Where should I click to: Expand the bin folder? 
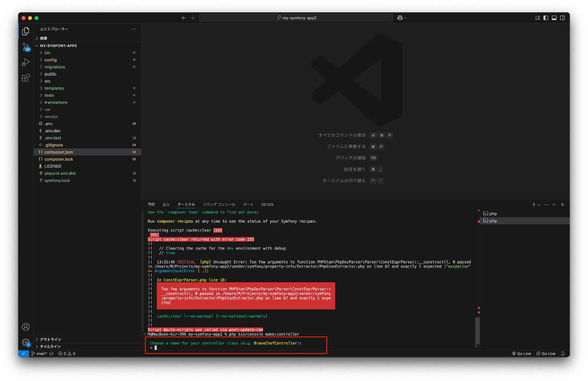pos(87,53)
